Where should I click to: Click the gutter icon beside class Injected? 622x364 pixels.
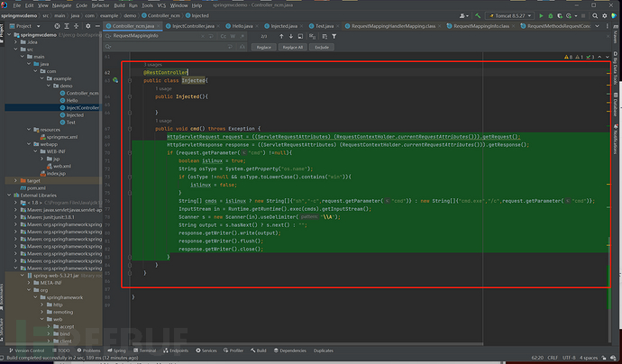point(115,81)
